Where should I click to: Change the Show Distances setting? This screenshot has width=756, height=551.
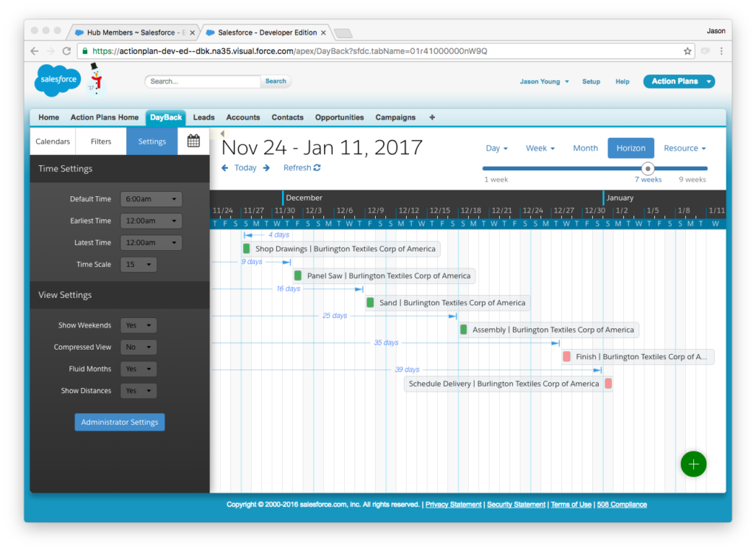point(138,391)
